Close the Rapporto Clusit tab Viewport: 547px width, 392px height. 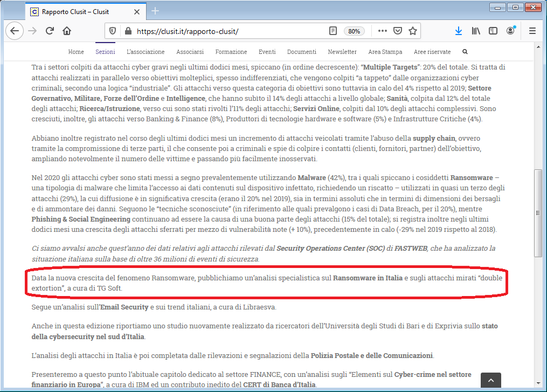point(137,12)
